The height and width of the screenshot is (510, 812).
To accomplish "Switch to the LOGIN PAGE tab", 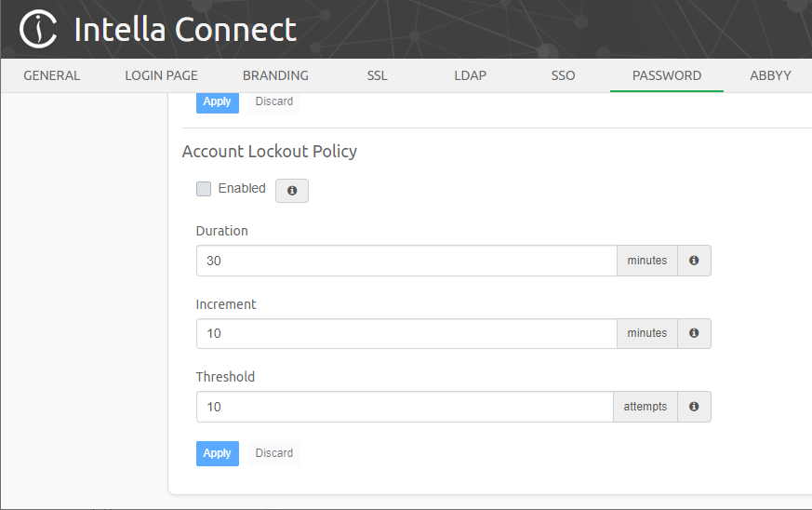I will tap(162, 75).
